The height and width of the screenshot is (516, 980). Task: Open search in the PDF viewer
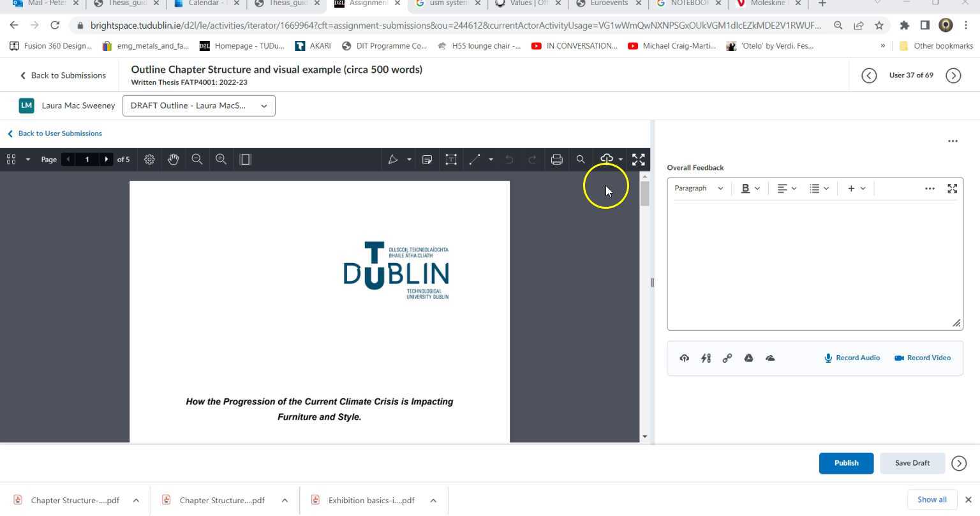point(580,160)
